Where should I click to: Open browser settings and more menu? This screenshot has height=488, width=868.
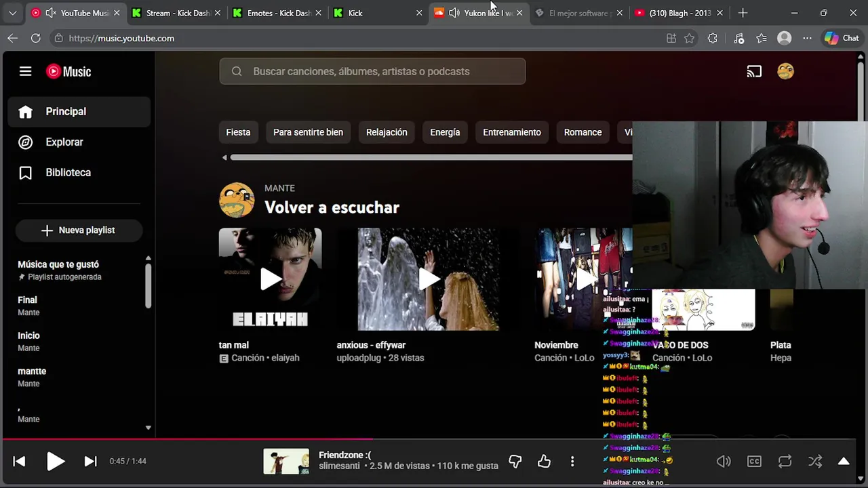pyautogui.click(x=807, y=38)
